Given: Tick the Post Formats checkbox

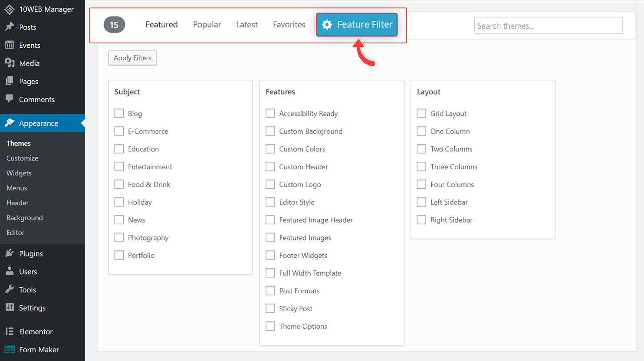Looking at the screenshot, I should click(270, 291).
